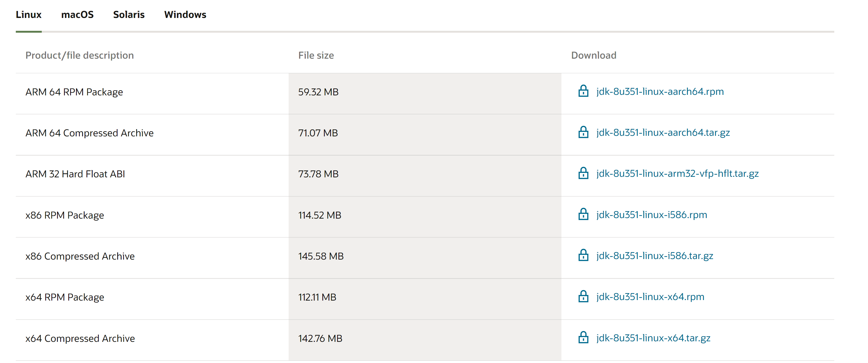The image size is (868, 363).
Task: Click 'ARM 64 Compressed Archive' description
Action: point(89,133)
